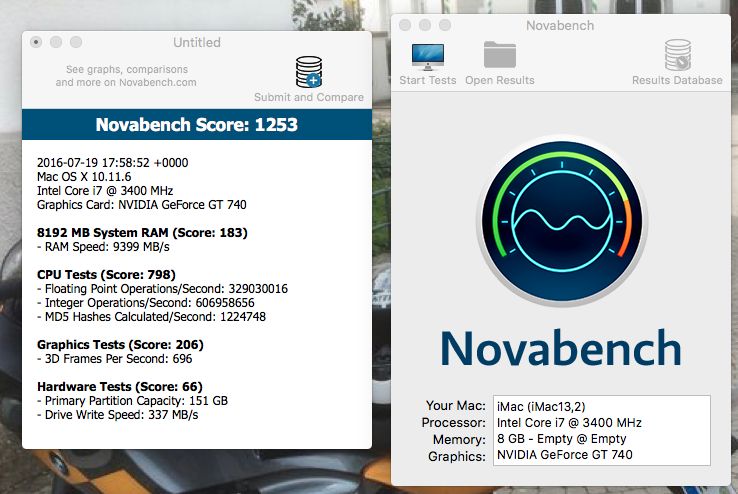
Task: Click the Start Tests monitor icon
Action: click(427, 57)
